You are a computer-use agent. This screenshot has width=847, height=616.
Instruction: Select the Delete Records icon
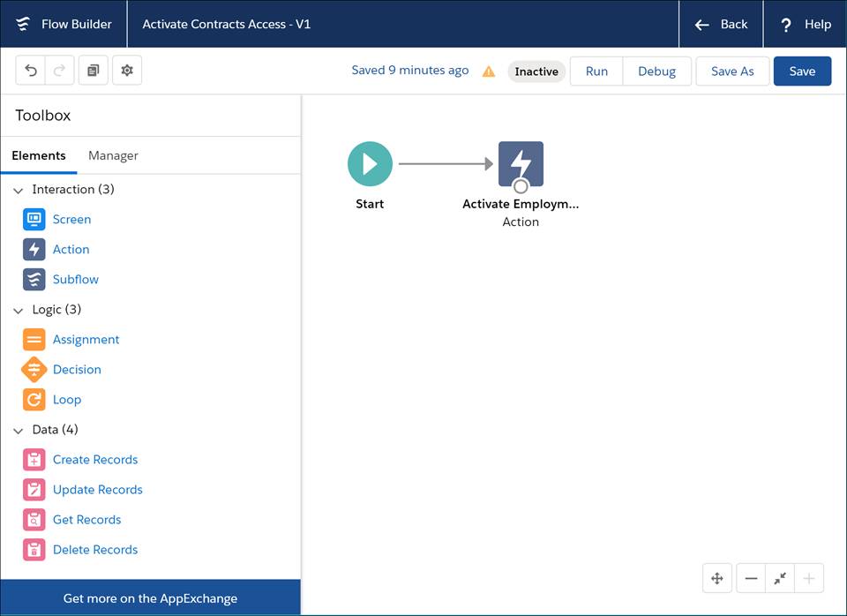33,549
